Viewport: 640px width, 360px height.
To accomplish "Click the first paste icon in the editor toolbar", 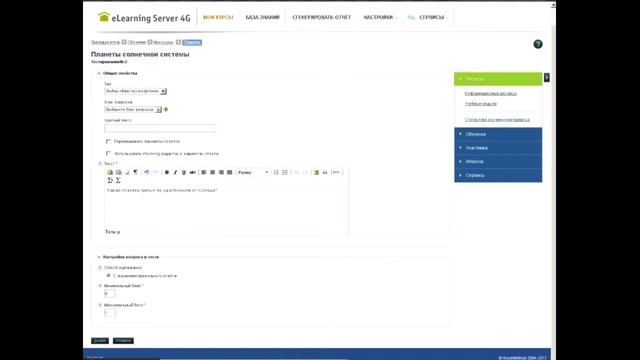I will [x=110, y=172].
